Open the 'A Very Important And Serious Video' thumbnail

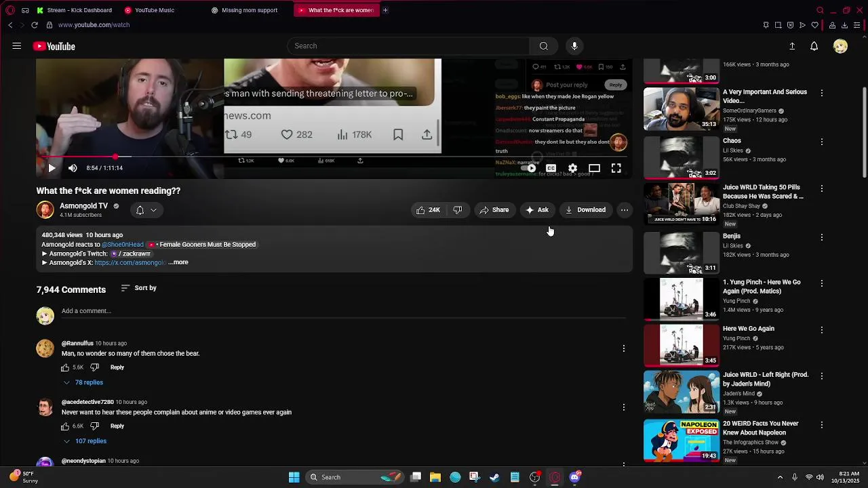[x=681, y=108]
